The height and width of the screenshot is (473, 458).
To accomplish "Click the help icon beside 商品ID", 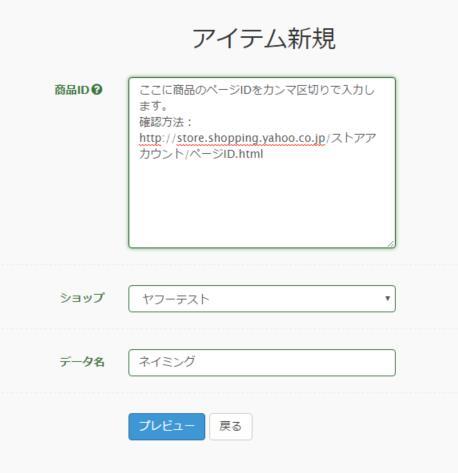I will click(x=97, y=90).
